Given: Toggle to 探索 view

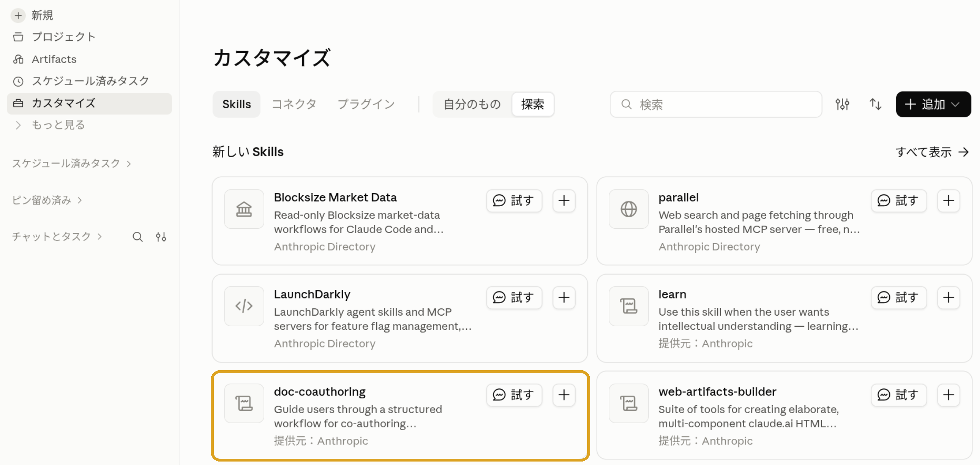Looking at the screenshot, I should pyautogui.click(x=532, y=104).
